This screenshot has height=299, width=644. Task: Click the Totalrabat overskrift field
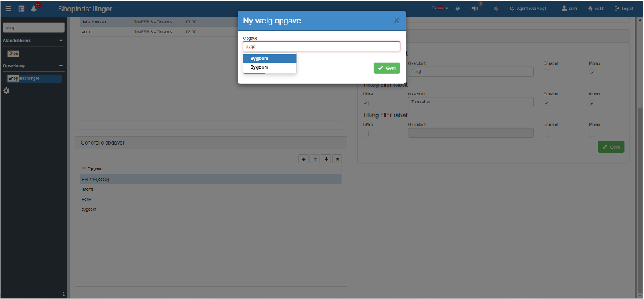pyautogui.click(x=471, y=102)
